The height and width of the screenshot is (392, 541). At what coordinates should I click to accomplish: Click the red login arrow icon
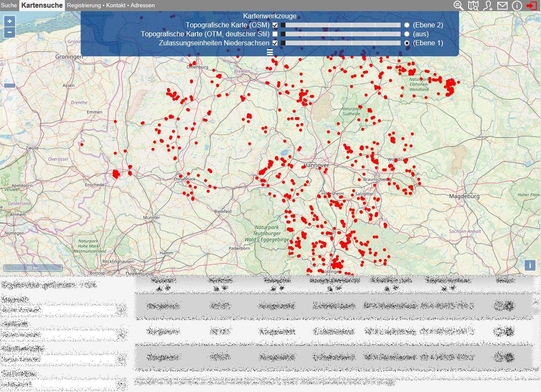[x=532, y=6]
